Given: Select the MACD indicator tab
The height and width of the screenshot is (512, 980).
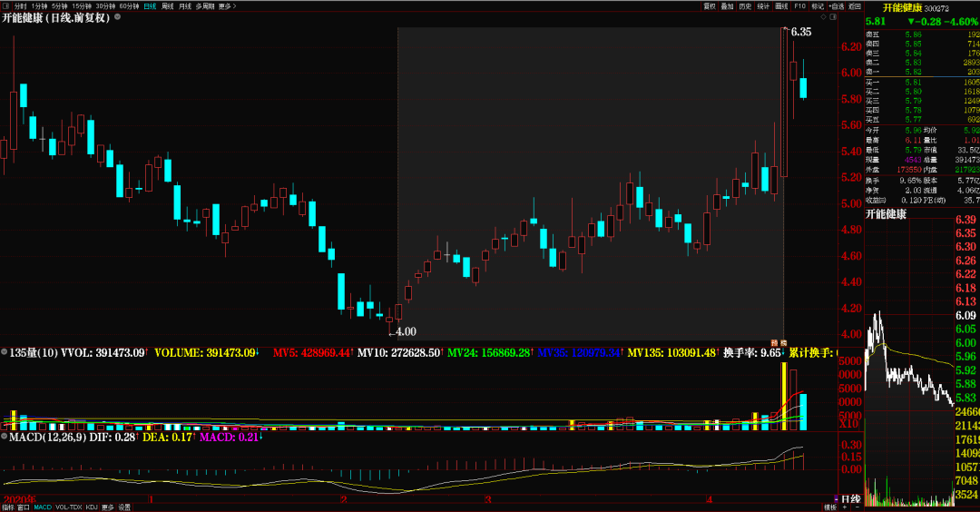Looking at the screenshot, I should tap(43, 507).
